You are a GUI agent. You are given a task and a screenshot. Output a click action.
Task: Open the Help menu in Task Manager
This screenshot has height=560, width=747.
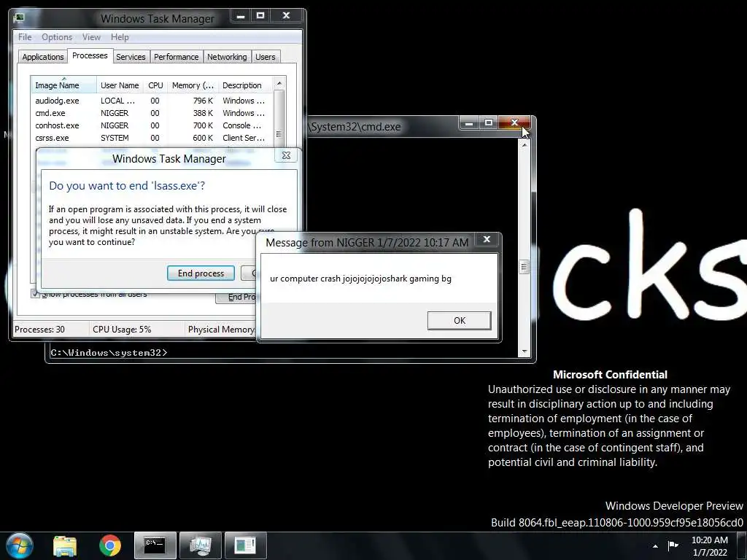(120, 37)
